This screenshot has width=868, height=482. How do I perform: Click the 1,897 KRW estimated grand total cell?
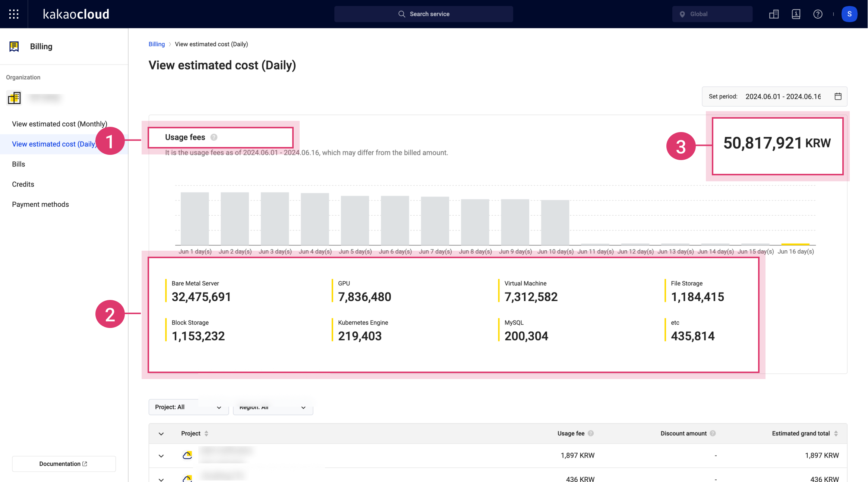(822, 456)
